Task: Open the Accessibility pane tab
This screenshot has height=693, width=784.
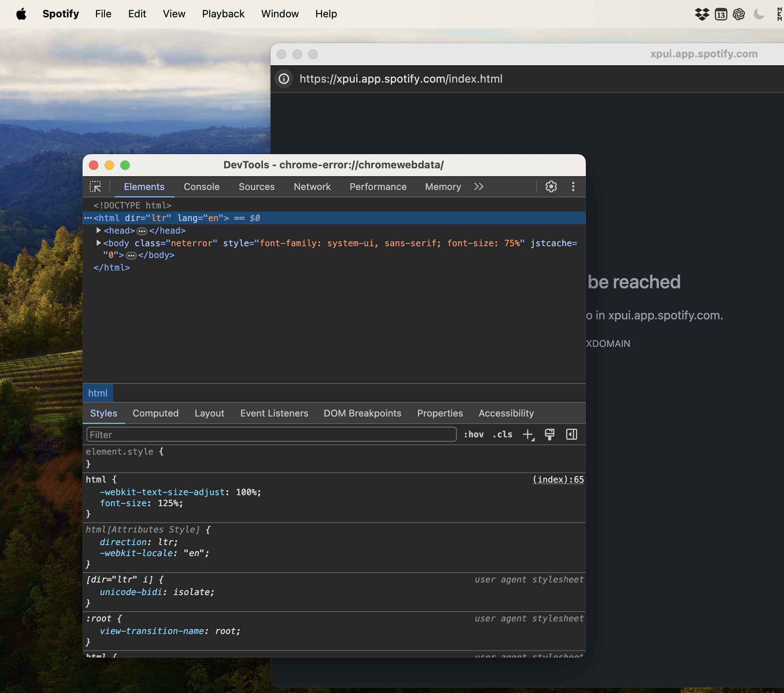Action: 506,413
